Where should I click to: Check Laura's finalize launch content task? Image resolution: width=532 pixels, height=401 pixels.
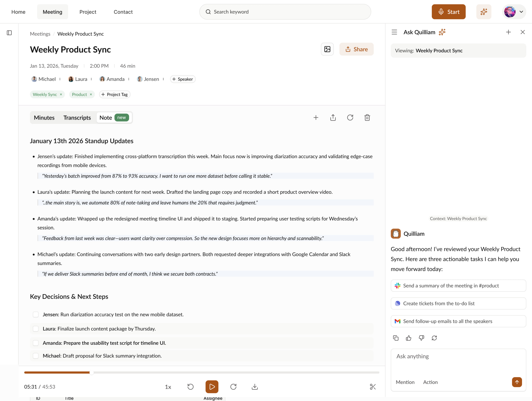(36, 329)
